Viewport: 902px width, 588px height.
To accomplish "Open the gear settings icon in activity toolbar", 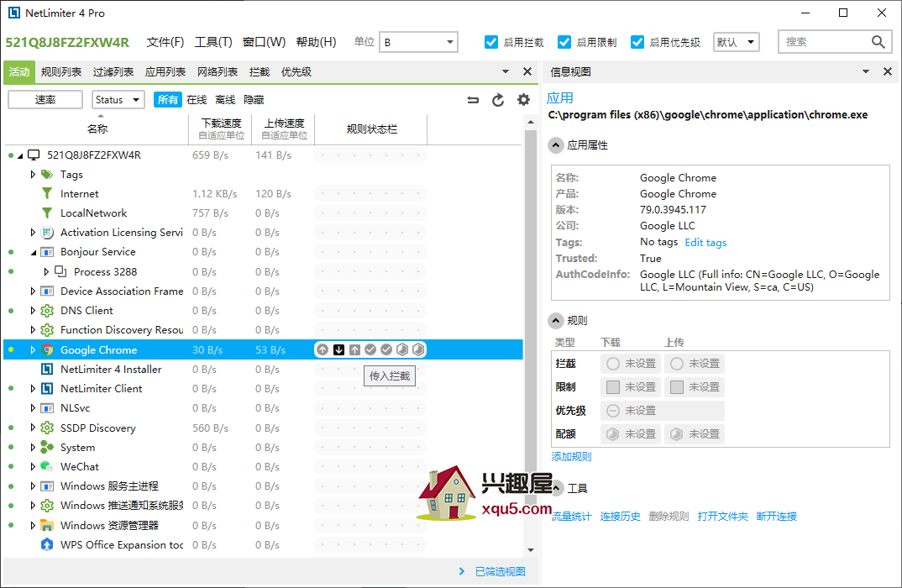I will [x=523, y=99].
